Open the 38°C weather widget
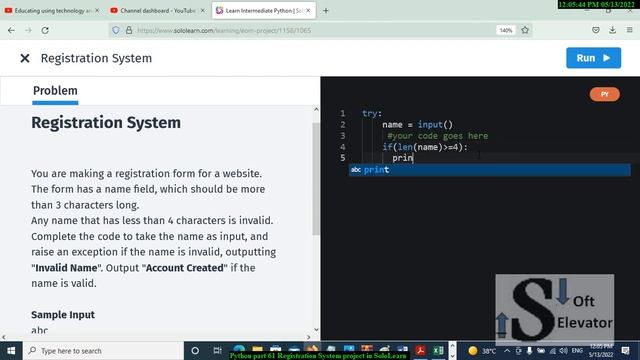This screenshot has height=360, width=640. pos(482,351)
